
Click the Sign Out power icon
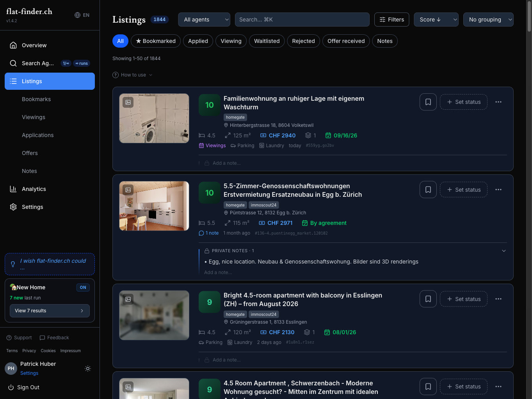click(11, 387)
